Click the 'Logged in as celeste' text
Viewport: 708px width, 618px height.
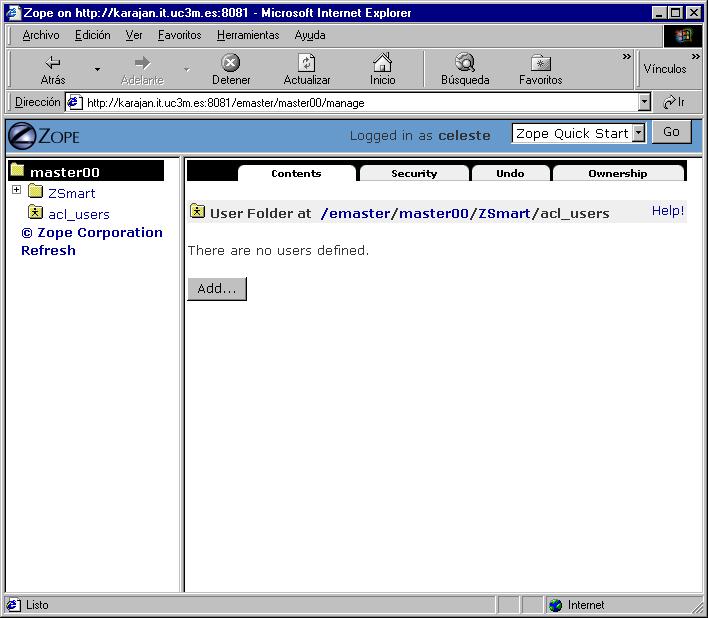[x=420, y=135]
